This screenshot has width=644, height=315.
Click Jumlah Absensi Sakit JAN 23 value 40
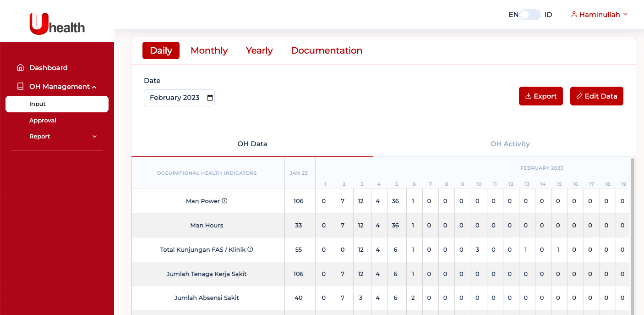tap(299, 298)
